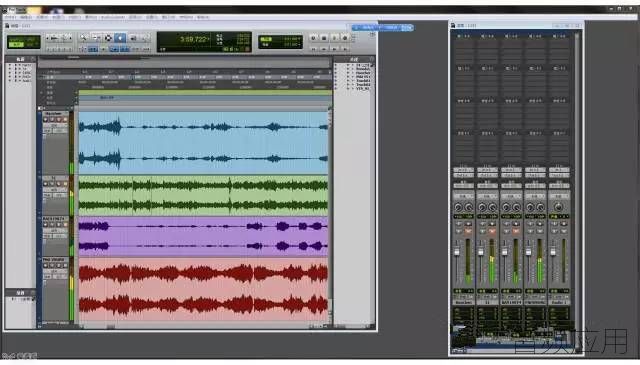Click first insert slot on Audio 1 channel

pyautogui.click(x=559, y=42)
